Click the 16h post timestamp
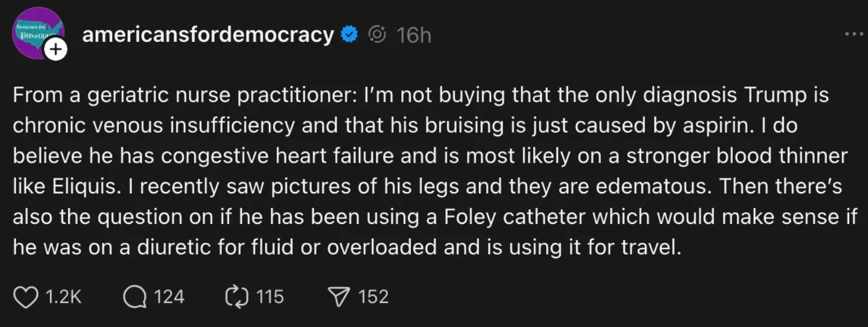 coord(414,36)
